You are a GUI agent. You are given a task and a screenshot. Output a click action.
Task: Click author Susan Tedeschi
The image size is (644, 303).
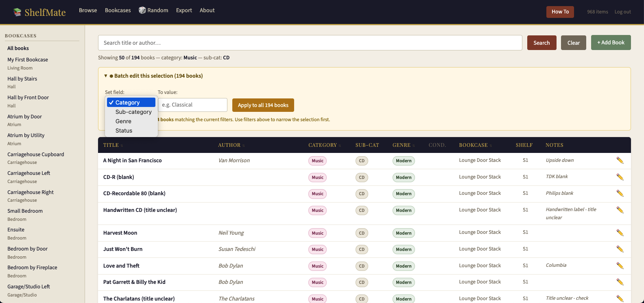pos(237,249)
